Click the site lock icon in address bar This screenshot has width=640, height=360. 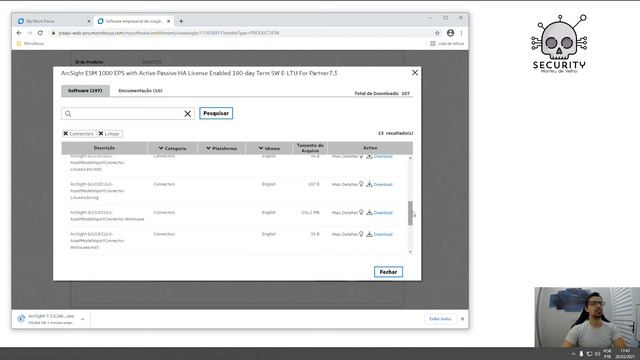pyautogui.click(x=53, y=33)
